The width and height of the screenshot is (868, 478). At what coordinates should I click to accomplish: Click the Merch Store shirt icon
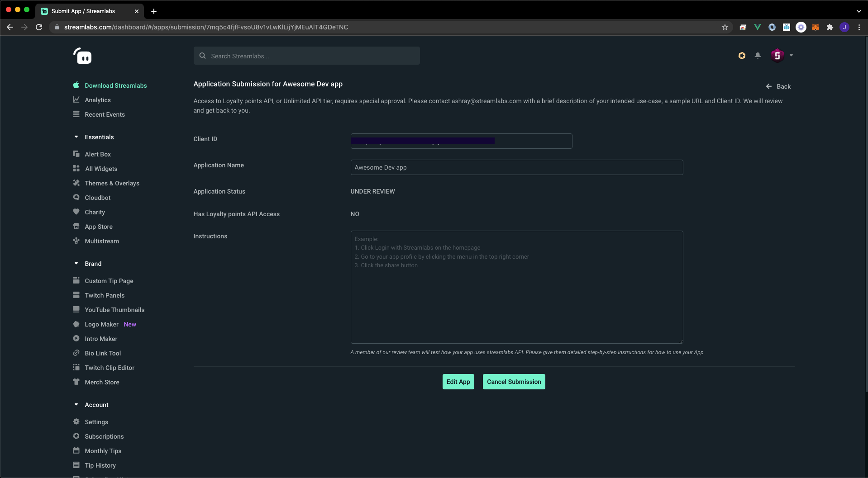click(x=76, y=382)
